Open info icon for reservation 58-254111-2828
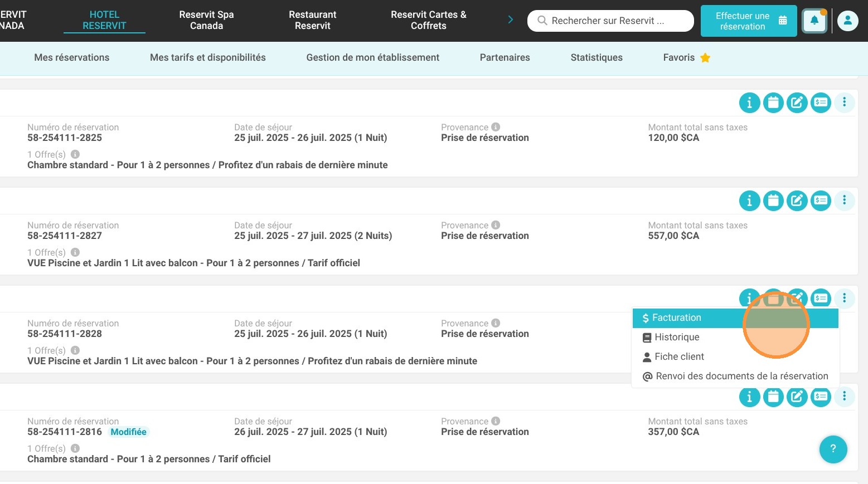 point(749,298)
